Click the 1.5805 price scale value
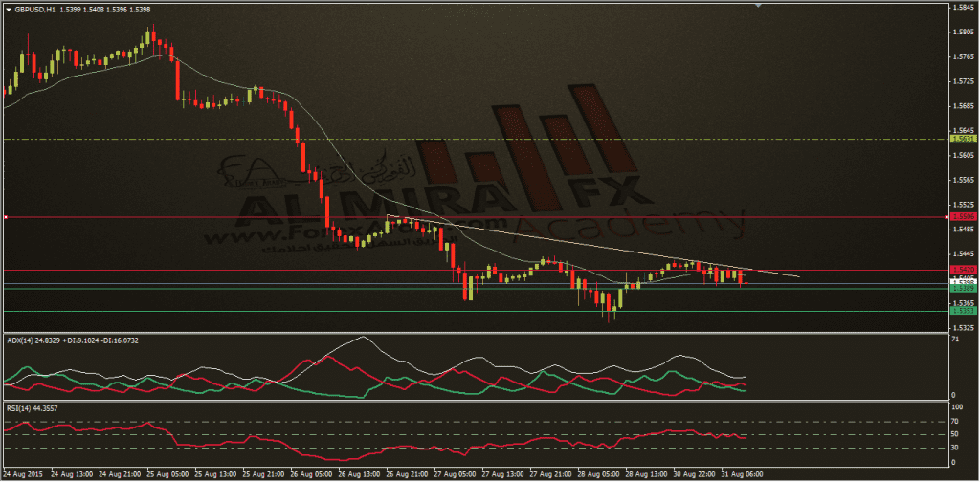This screenshot has width=980, height=482. pos(963,32)
